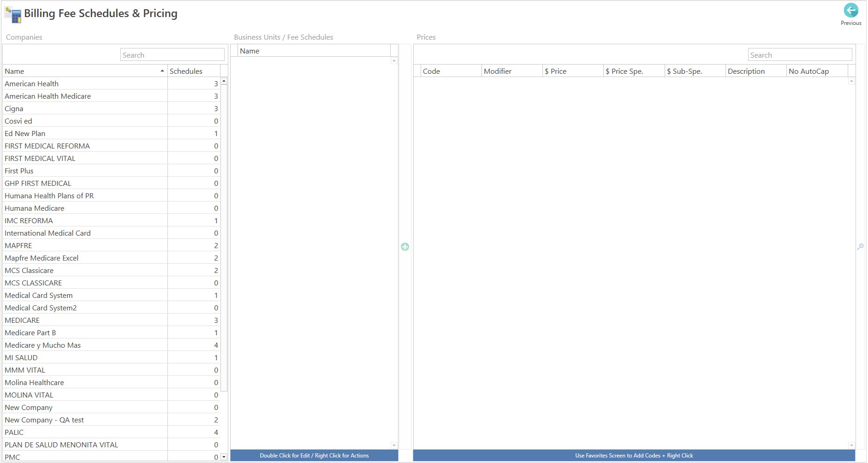Select the MOLINA VITAL row

tap(112, 395)
